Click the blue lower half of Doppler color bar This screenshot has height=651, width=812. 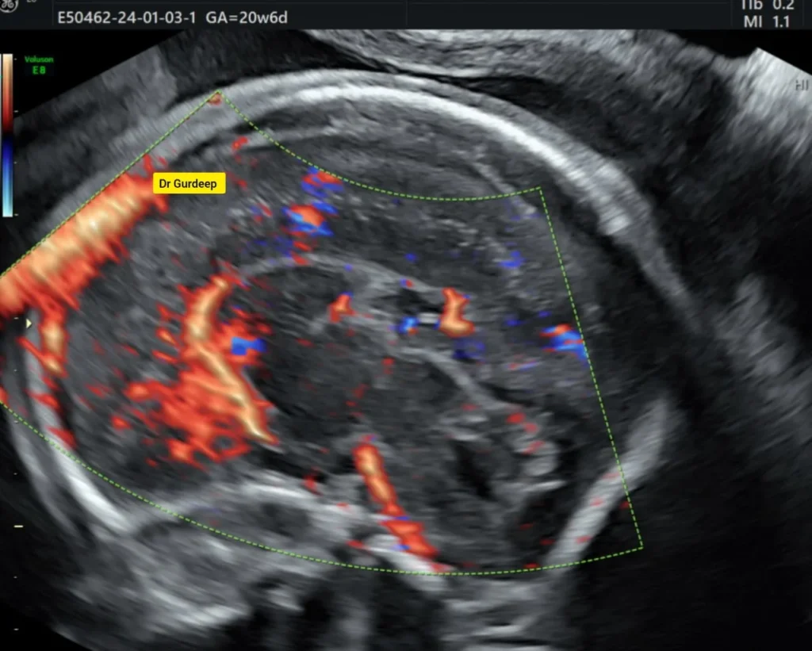coord(8,178)
